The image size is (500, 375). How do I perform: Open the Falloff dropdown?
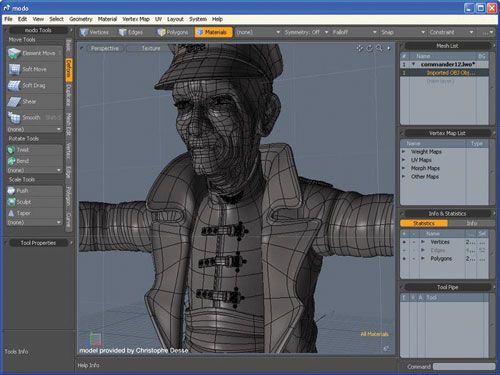354,32
